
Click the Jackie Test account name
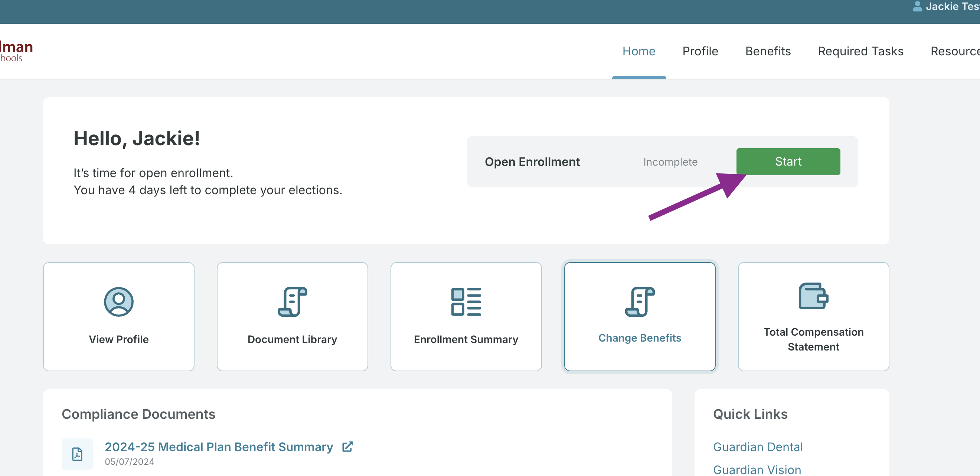pyautogui.click(x=952, y=6)
